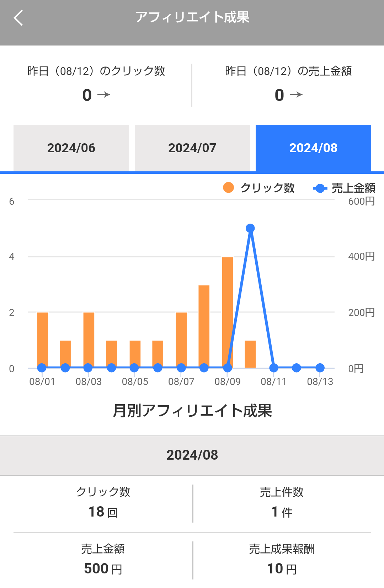
Task: Click the 08/07 orange bar
Action: (x=181, y=340)
